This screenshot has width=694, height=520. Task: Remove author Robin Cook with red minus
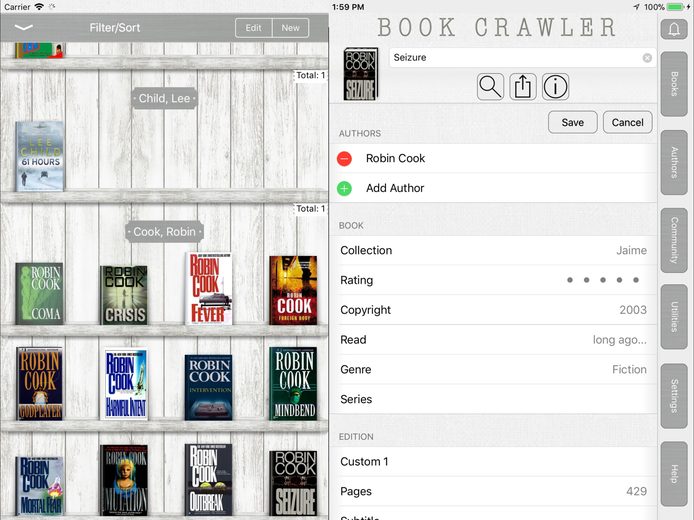[x=344, y=158]
